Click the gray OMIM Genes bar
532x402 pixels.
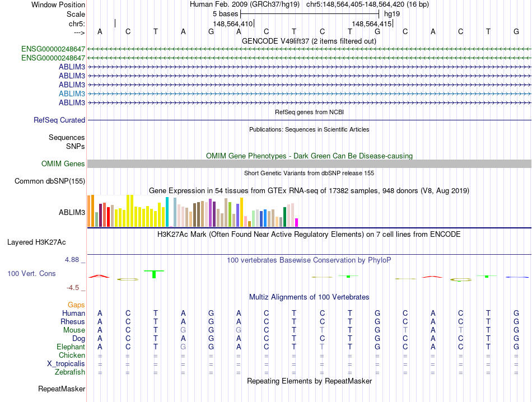[309, 164]
